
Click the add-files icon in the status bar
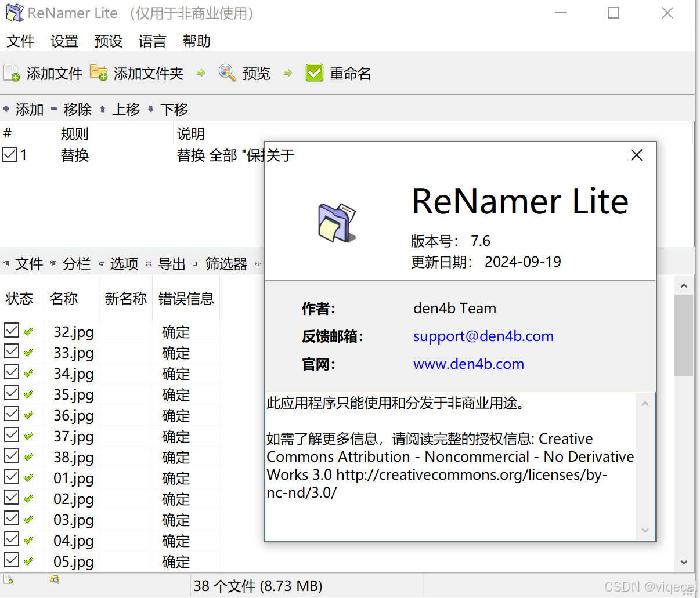point(8,579)
